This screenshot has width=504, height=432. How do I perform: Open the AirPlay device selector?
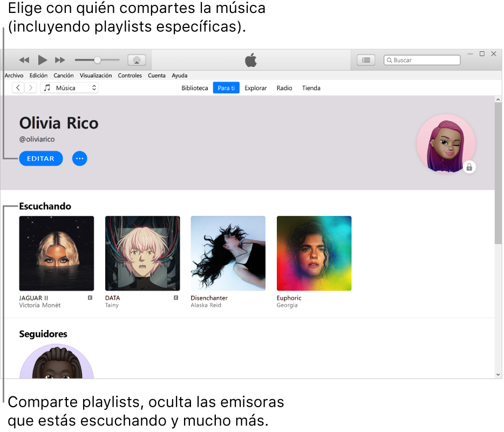137,60
